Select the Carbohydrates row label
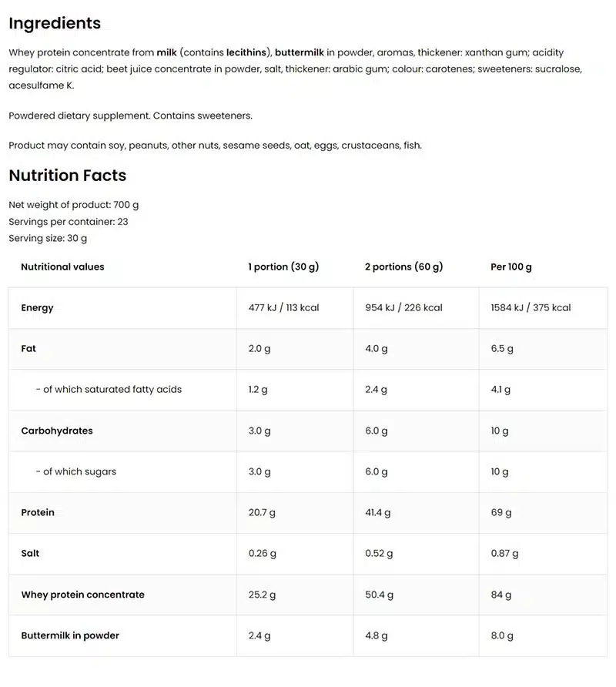 56,431
